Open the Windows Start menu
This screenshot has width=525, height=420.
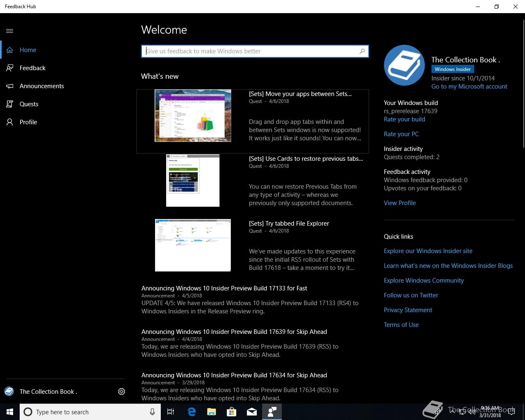(10, 412)
